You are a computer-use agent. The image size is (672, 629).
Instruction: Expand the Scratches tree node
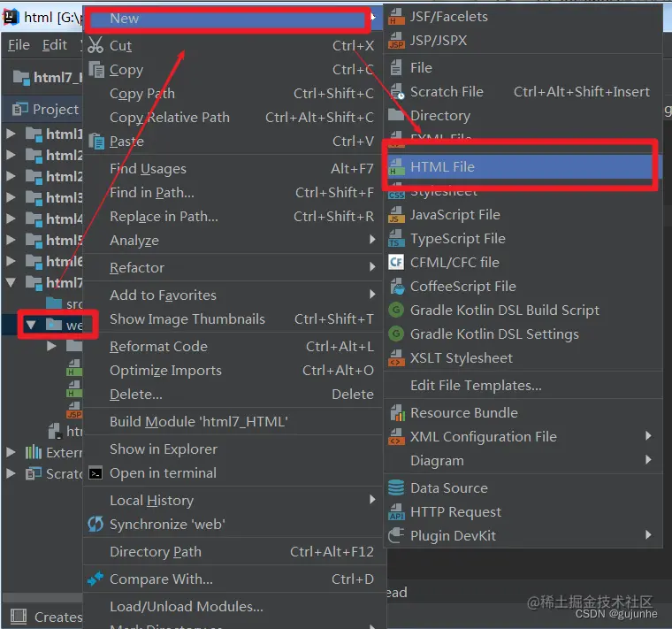tap(11, 473)
